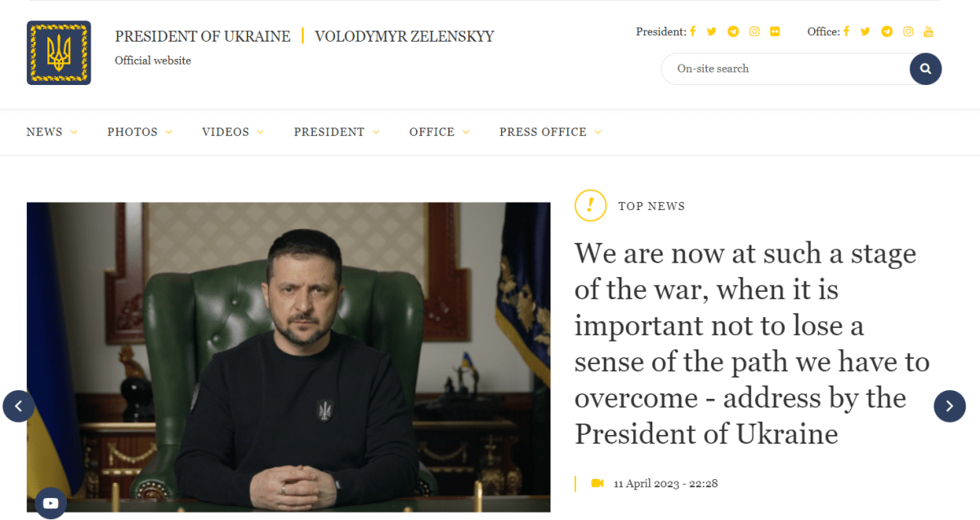Open the President menu item
The height and width of the screenshot is (520, 980).
tap(336, 132)
